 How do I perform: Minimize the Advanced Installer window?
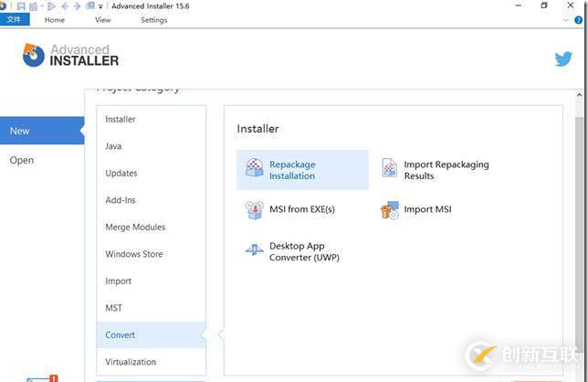click(519, 5)
